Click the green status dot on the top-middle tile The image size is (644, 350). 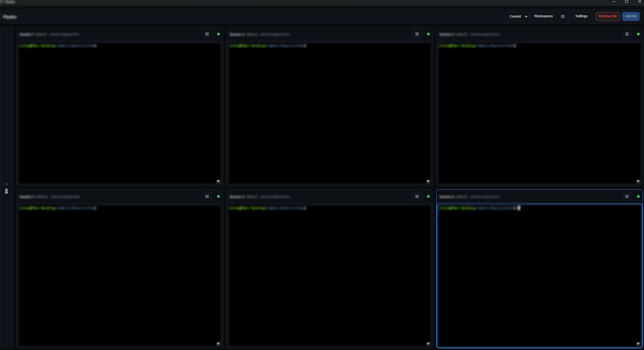pos(428,34)
